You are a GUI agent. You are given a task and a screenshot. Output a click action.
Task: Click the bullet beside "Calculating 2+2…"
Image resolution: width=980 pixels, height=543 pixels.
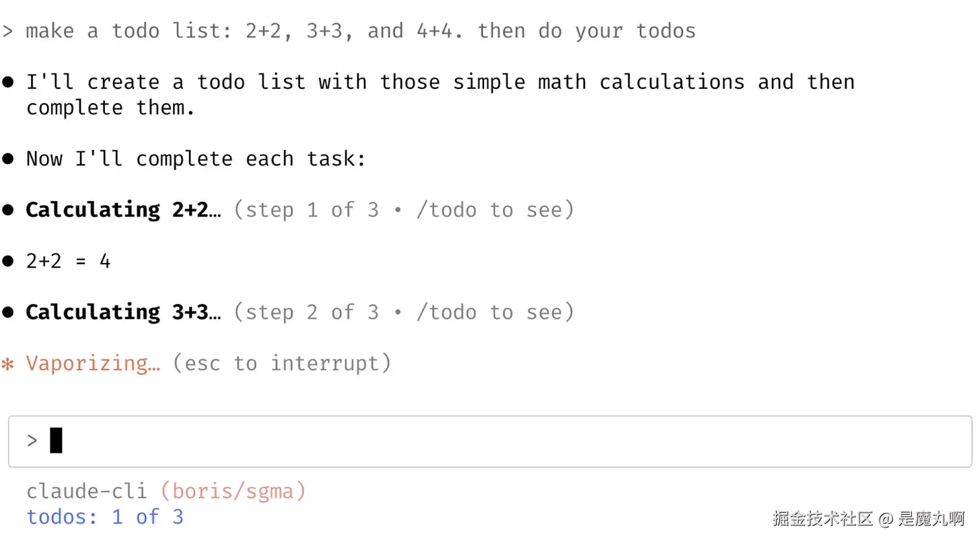pyautogui.click(x=8, y=210)
